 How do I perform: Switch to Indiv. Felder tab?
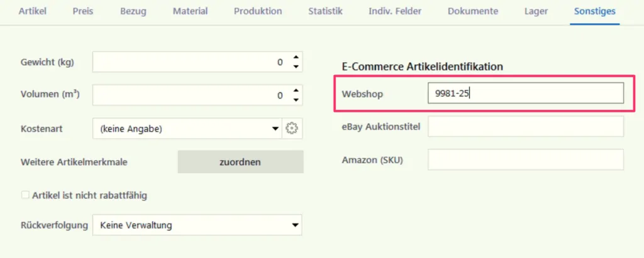tap(395, 11)
